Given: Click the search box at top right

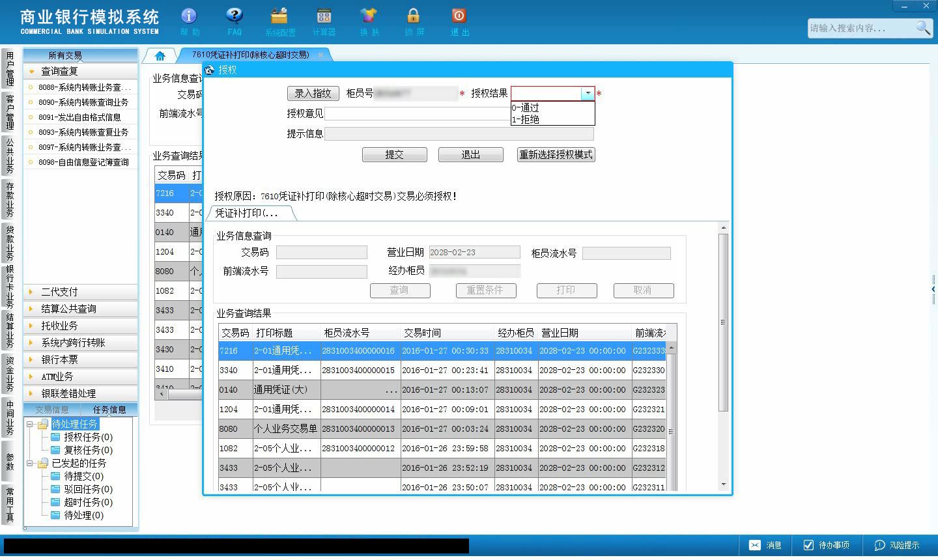Looking at the screenshot, I should tap(861, 28).
